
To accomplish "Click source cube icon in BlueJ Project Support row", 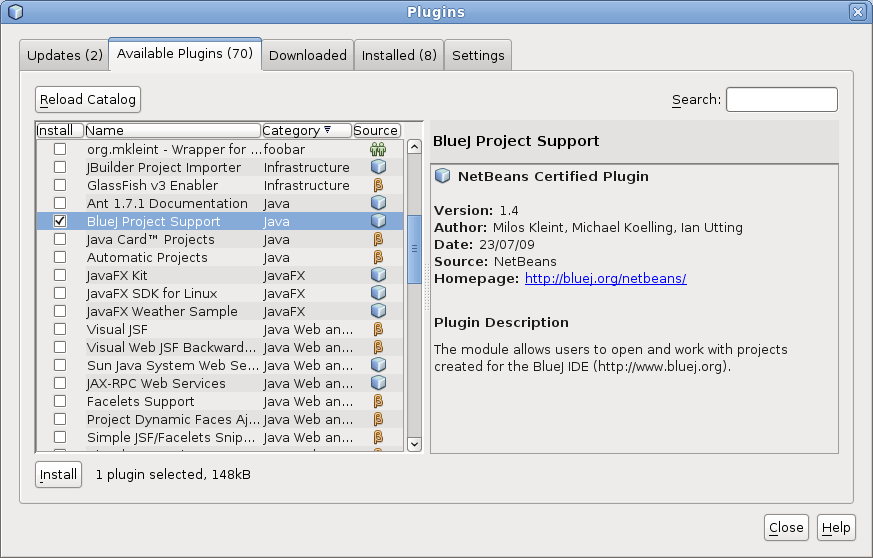I will tap(379, 221).
